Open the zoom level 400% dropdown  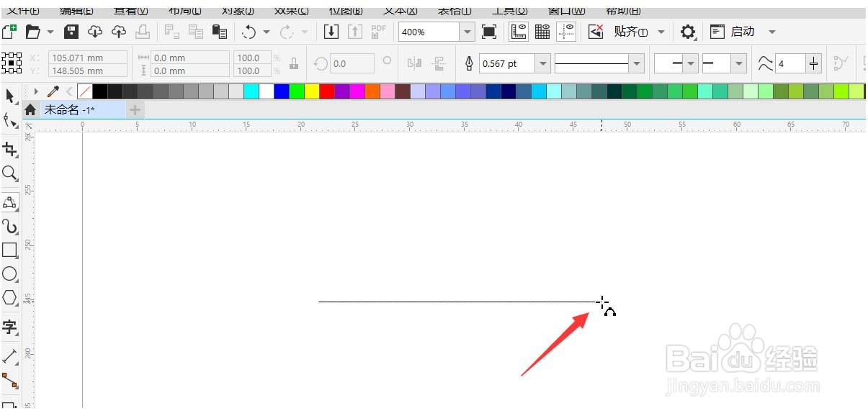pyautogui.click(x=468, y=32)
